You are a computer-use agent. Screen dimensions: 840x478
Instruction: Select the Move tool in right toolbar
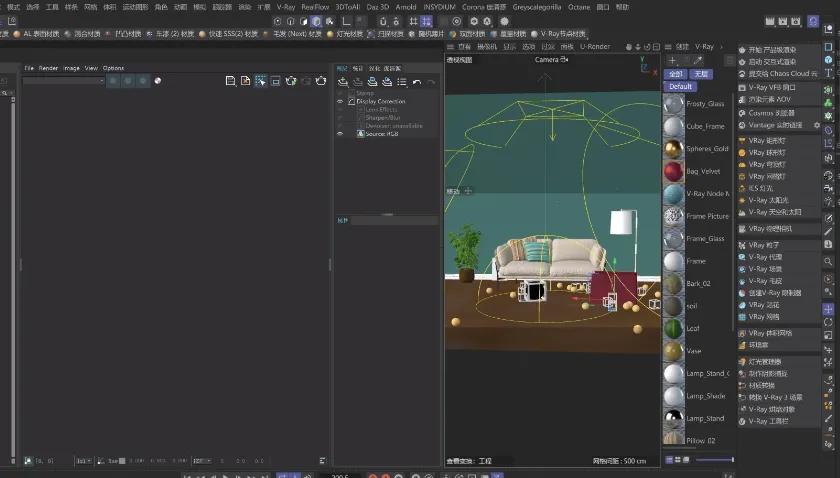[828, 309]
